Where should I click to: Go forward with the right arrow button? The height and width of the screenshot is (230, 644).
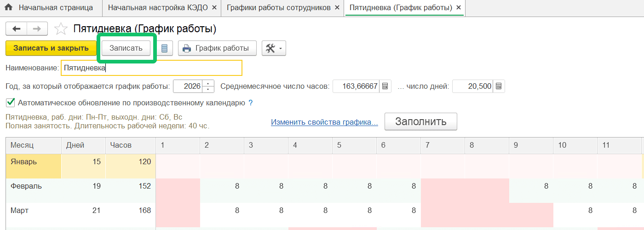37,29
